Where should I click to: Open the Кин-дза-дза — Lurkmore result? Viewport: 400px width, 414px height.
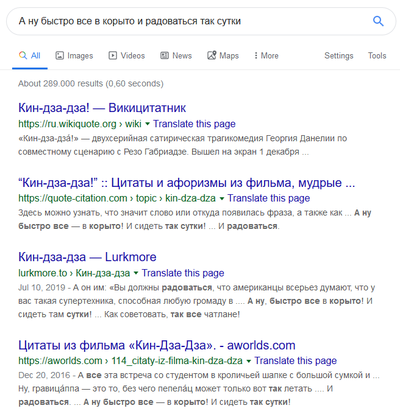[x=87, y=257]
